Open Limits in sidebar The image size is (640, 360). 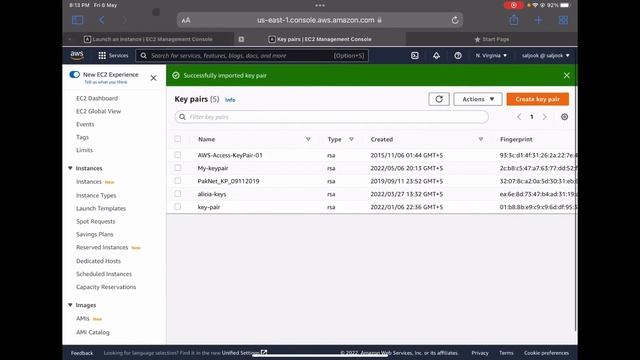(84, 150)
